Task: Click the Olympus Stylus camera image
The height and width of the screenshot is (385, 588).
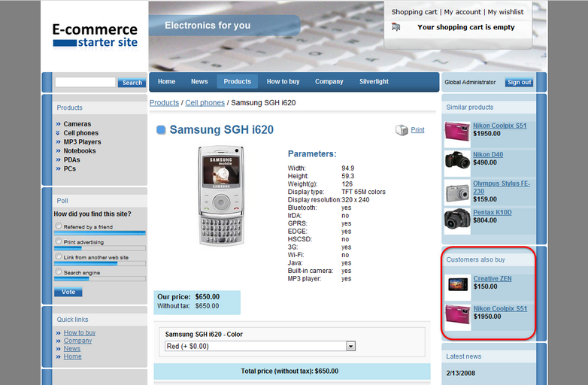Action: click(x=457, y=191)
